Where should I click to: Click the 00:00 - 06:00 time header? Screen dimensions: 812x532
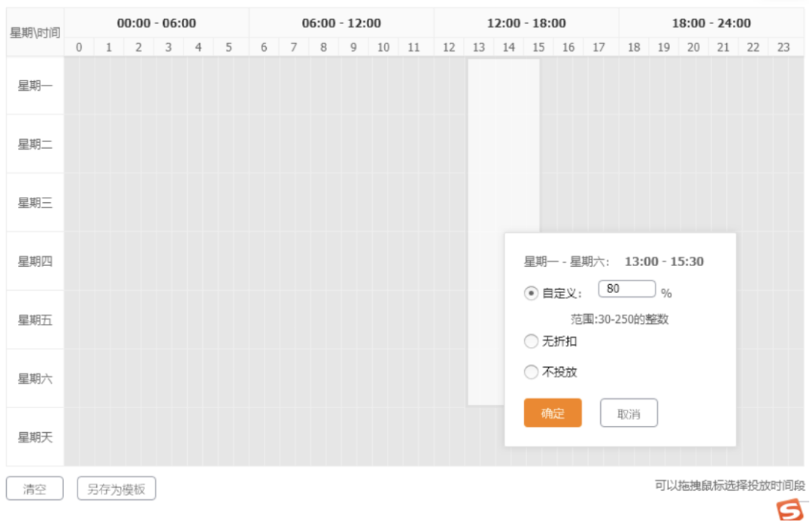[x=156, y=23]
